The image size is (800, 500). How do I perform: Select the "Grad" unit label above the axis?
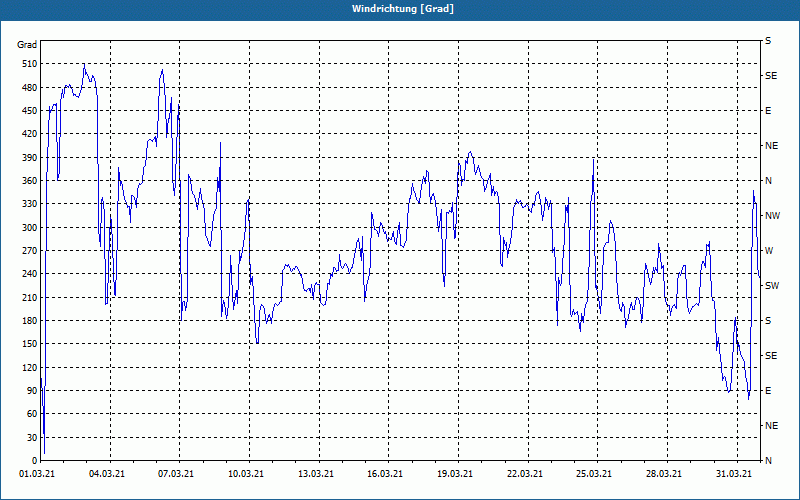coord(27,45)
